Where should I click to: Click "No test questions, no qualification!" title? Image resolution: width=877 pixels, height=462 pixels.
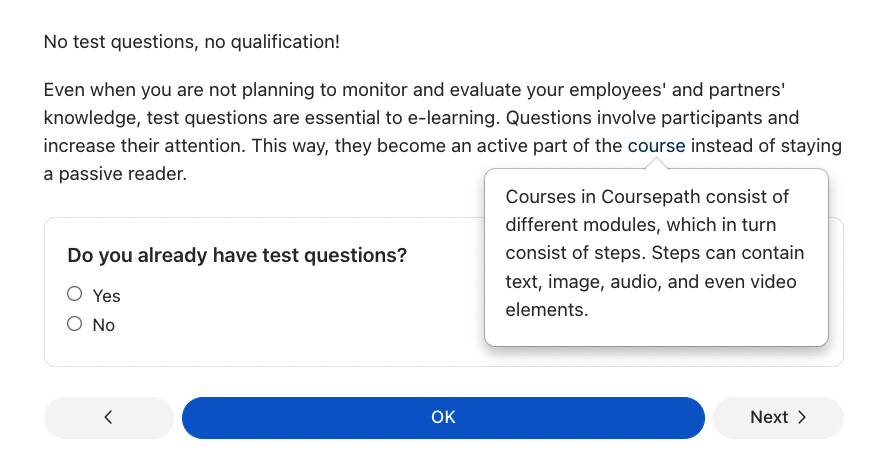click(x=191, y=42)
